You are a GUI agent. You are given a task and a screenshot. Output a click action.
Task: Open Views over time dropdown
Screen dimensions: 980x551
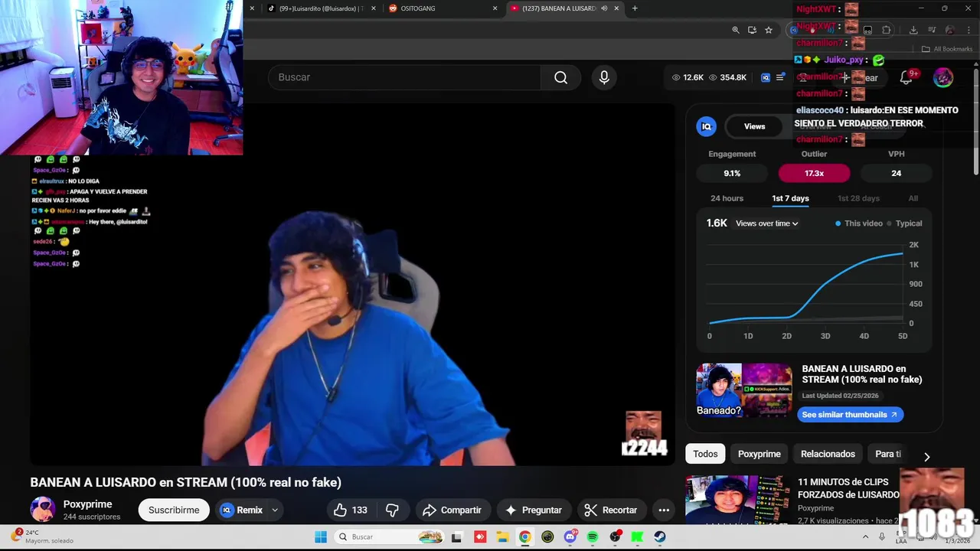pyautogui.click(x=766, y=223)
